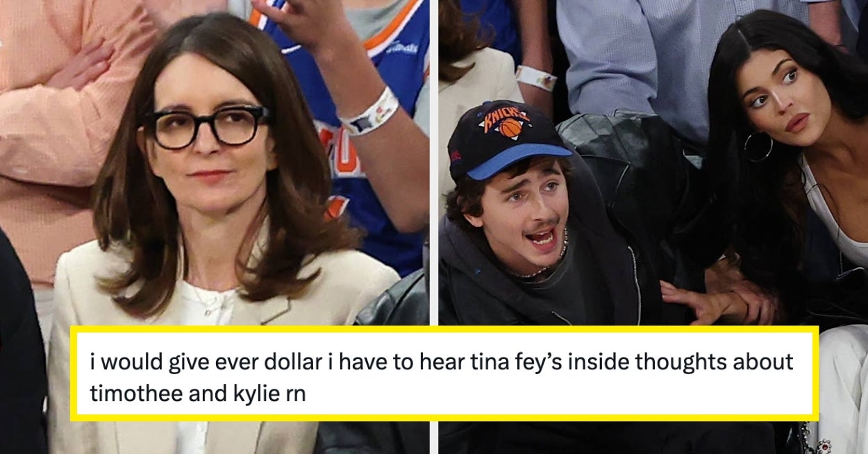Click "timothee and kylie rn" caption line

click(197, 394)
